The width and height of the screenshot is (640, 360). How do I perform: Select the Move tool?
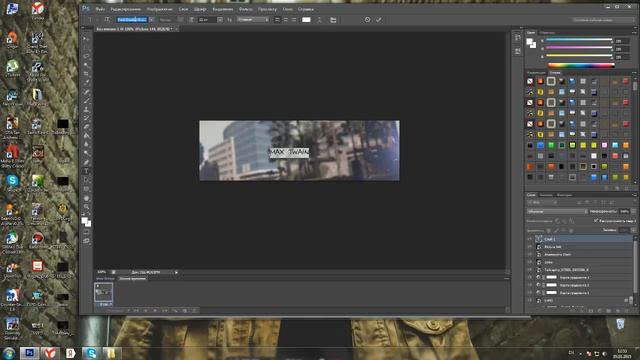pyautogui.click(x=86, y=39)
